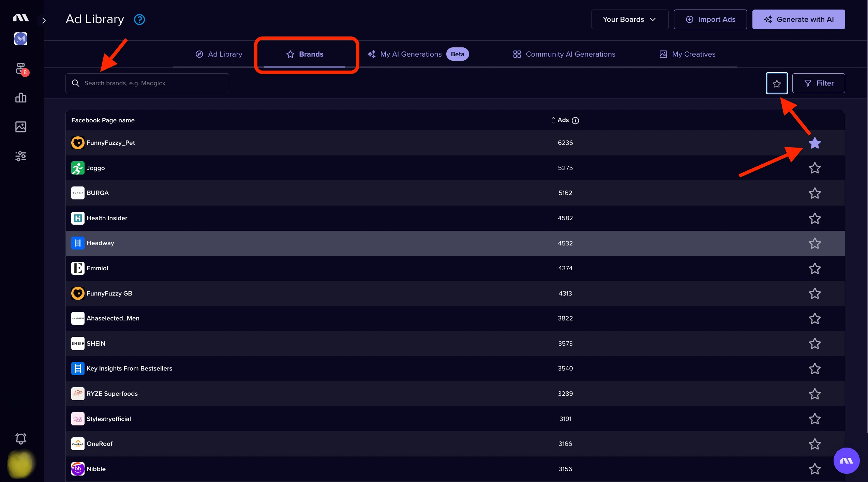Click the help question mark next to Ad Library
The image size is (868, 482).
139,19
